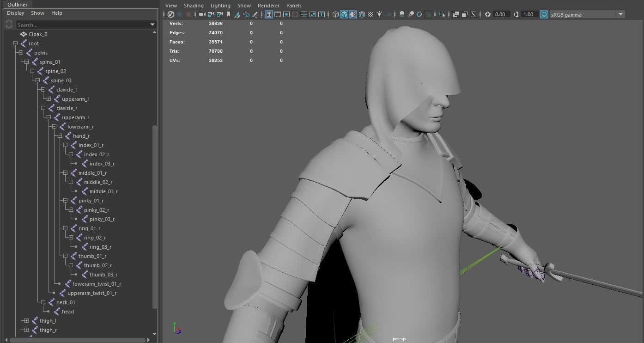Select the head joint in outliner
644x343 pixels.
[68, 312]
